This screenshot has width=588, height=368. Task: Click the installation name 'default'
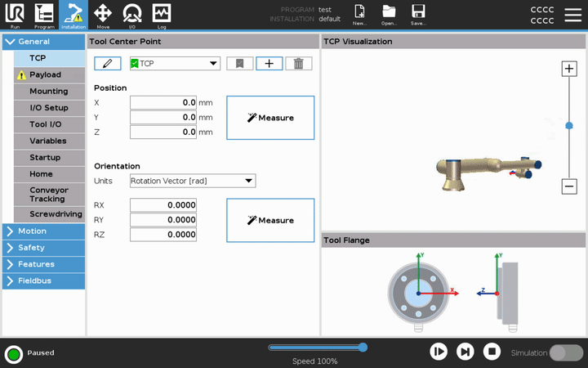pyautogui.click(x=330, y=19)
